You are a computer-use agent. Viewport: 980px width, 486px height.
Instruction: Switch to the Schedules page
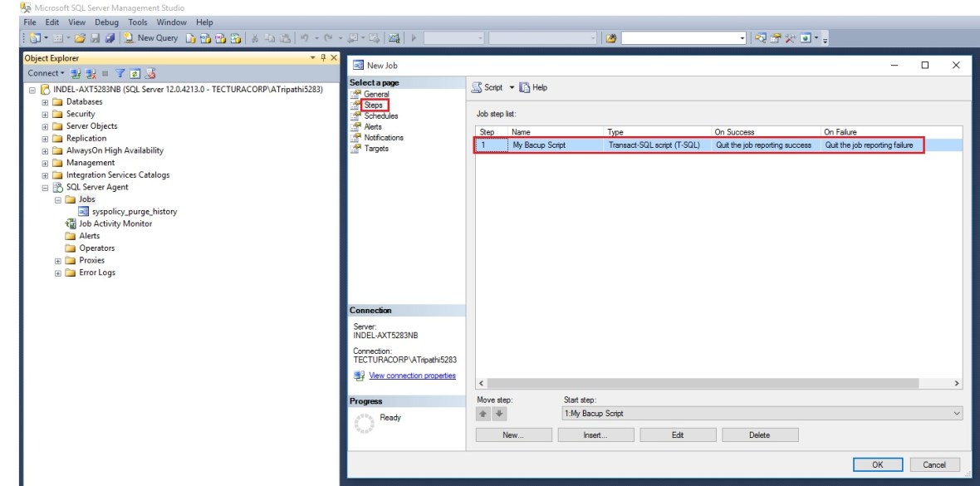381,116
